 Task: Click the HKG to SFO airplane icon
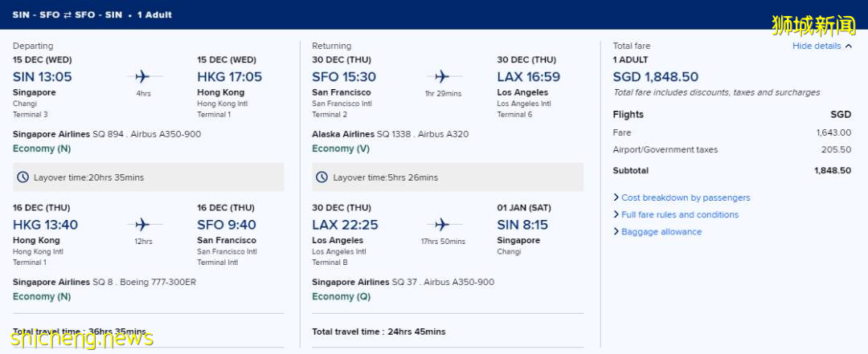142,225
